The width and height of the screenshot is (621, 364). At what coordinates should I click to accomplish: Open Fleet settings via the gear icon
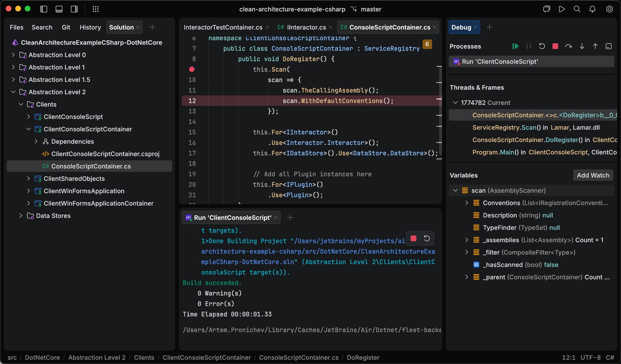pos(609,9)
